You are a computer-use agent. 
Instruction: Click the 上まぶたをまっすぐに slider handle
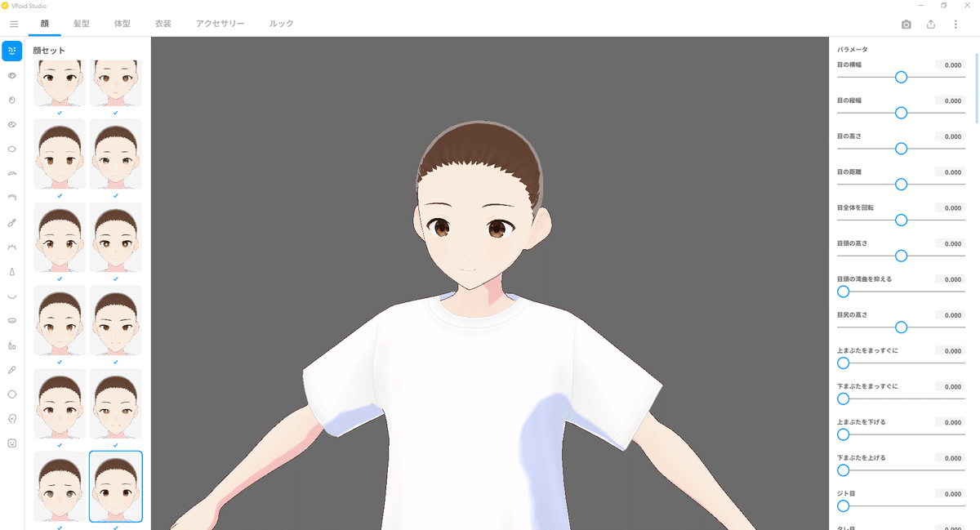coord(843,363)
